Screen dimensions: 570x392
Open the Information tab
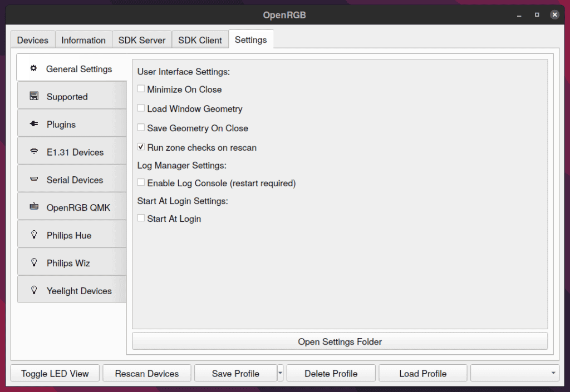(x=83, y=40)
